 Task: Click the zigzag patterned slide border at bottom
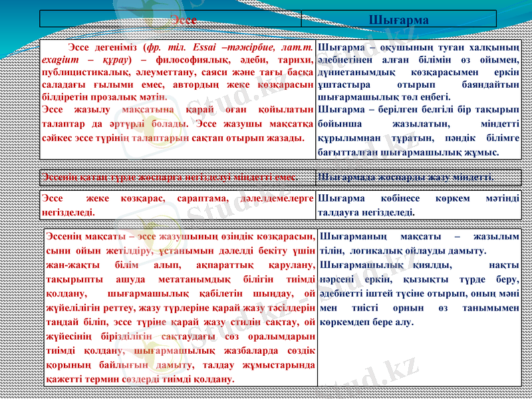click(x=266, y=394)
